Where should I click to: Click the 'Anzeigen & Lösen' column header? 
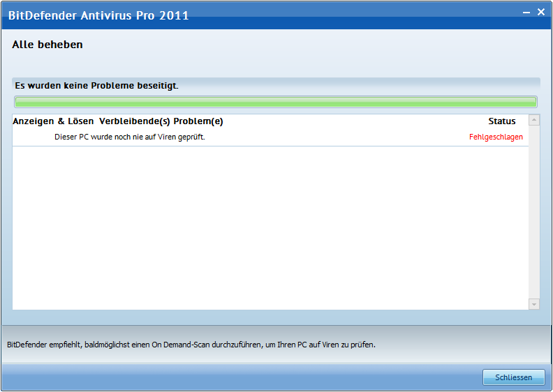(53, 121)
